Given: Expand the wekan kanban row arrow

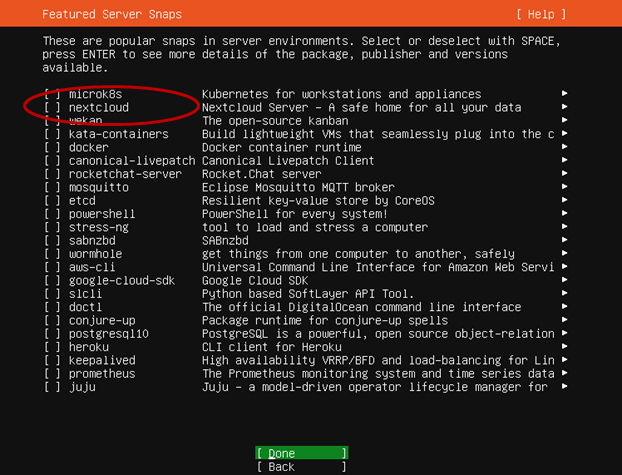Looking at the screenshot, I should pyautogui.click(x=564, y=120).
